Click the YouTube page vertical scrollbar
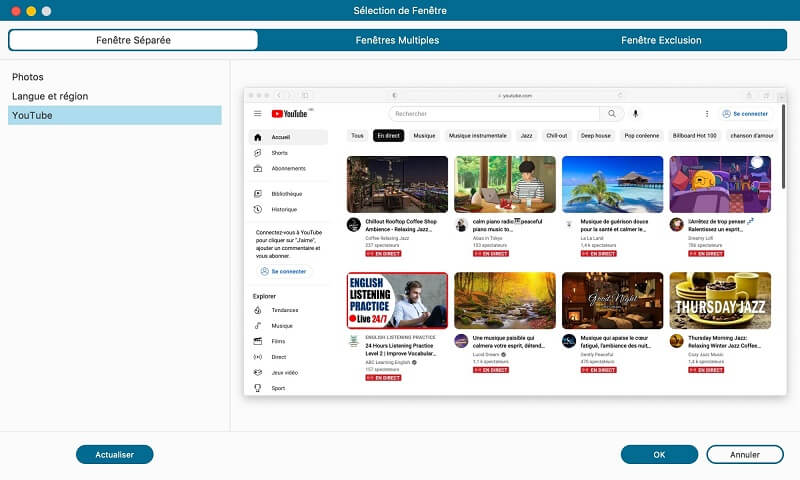This screenshot has width=800, height=480. pyautogui.click(x=783, y=146)
